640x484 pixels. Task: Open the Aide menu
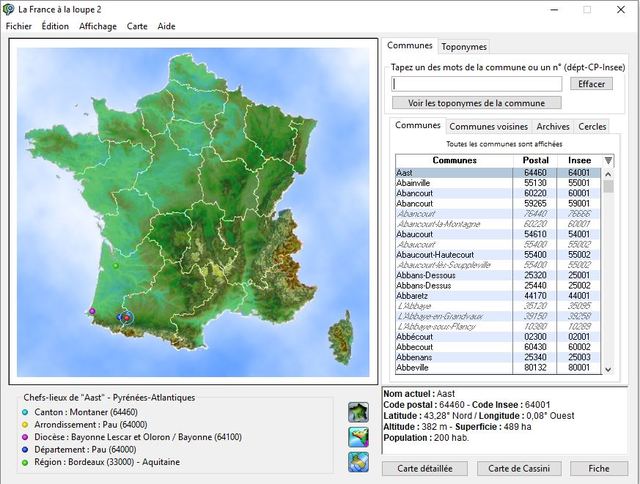click(x=167, y=26)
